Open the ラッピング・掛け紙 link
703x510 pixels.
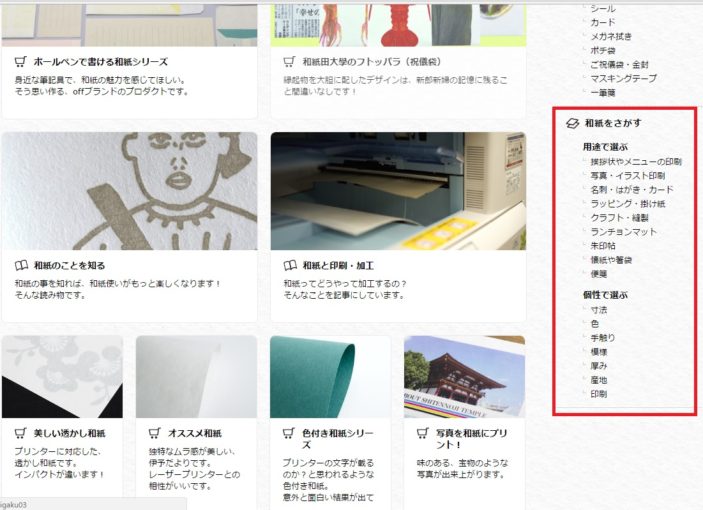click(628, 203)
